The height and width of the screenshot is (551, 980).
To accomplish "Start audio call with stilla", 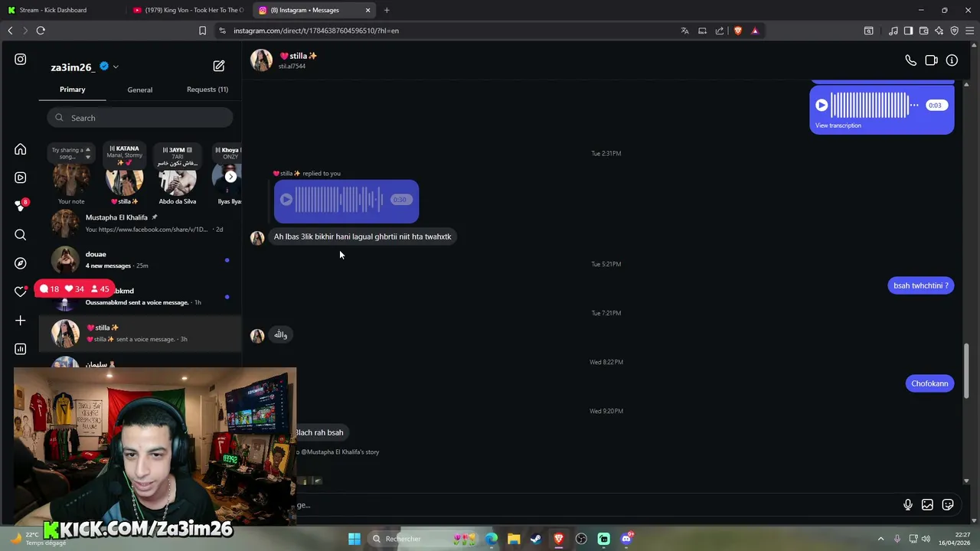I will 910,60.
